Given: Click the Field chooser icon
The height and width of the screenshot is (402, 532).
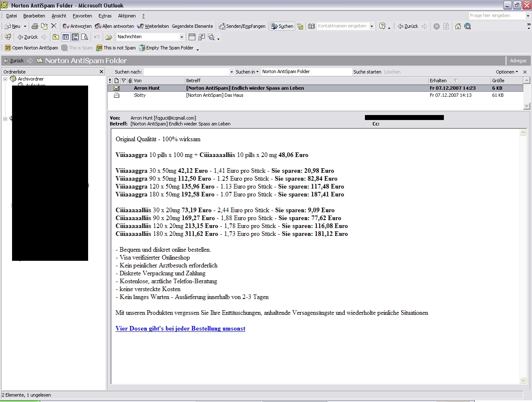Looking at the screenshot, I should tap(202, 37).
